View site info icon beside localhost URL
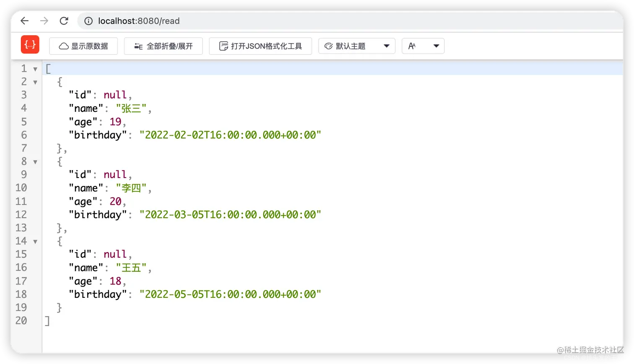 pos(88,21)
